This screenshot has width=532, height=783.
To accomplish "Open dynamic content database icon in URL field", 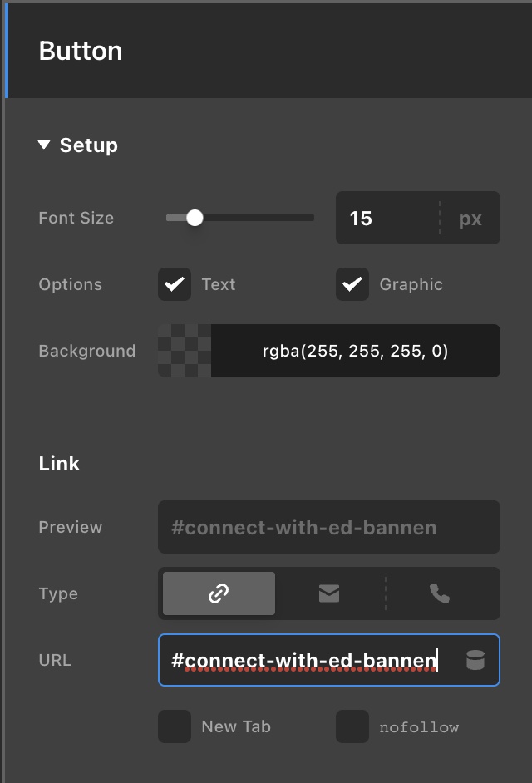I will [475, 661].
